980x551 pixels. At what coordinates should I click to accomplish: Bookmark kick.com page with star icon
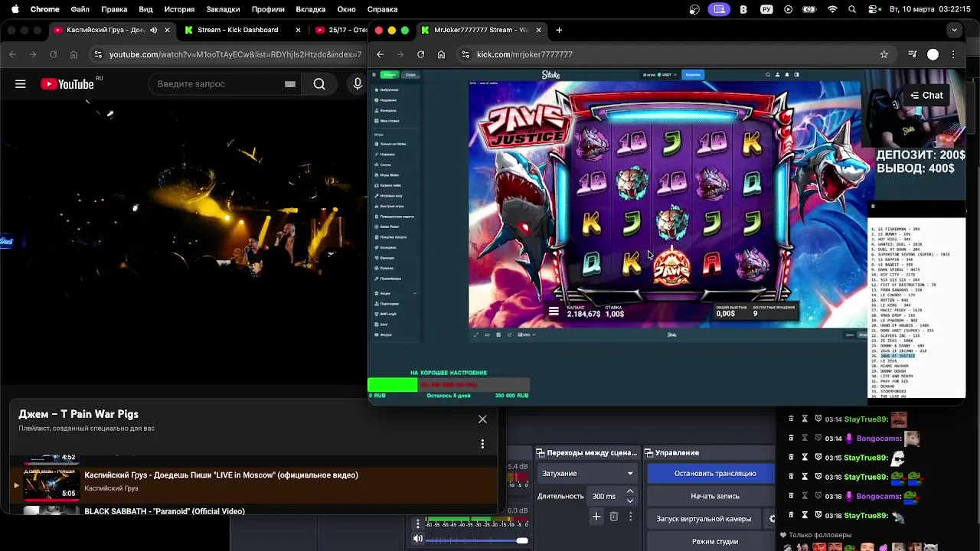(884, 54)
